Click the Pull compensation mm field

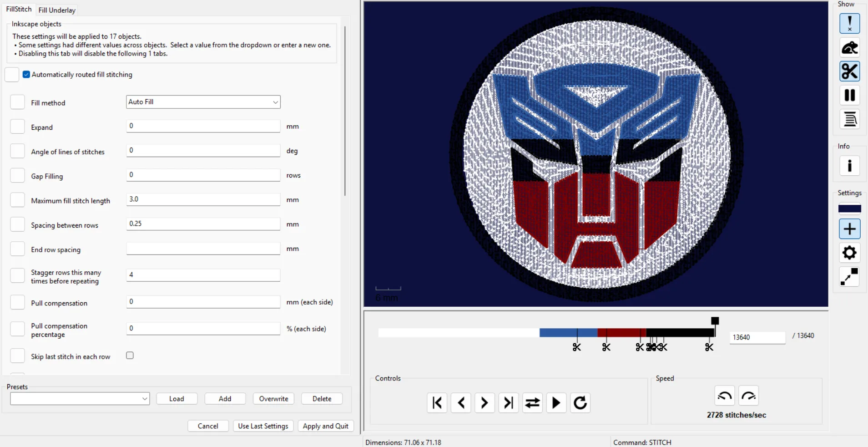coord(203,302)
